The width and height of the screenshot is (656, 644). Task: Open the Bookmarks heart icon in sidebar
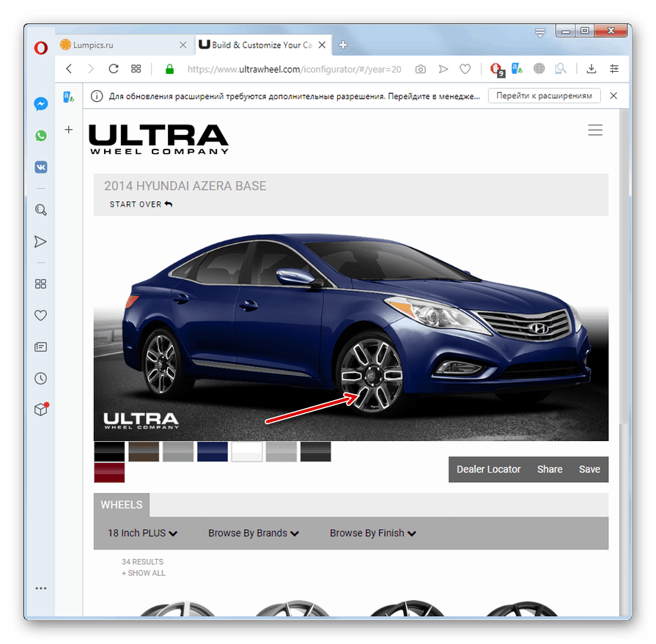tap(41, 315)
